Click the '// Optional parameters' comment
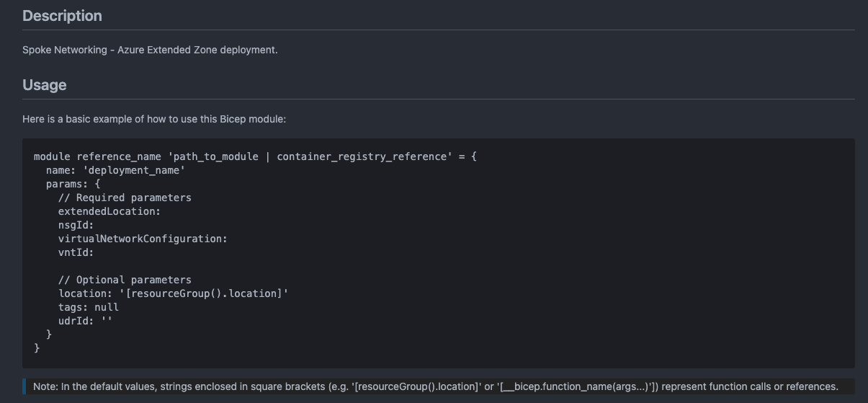Image resolution: width=868 pixels, height=403 pixels. 125,280
